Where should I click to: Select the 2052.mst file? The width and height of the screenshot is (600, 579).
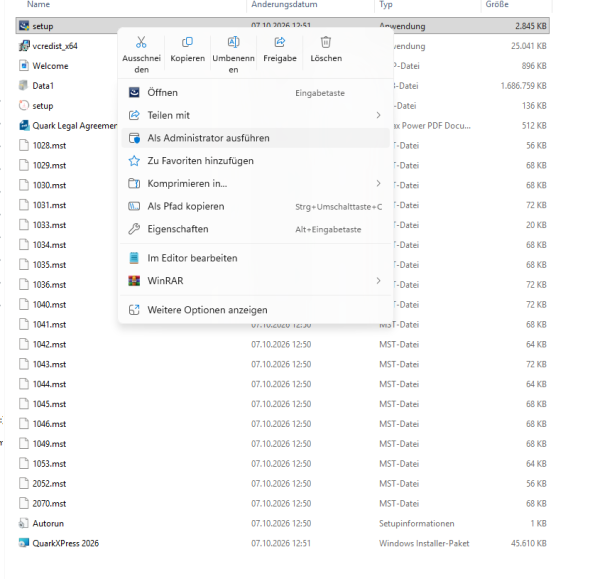49,484
